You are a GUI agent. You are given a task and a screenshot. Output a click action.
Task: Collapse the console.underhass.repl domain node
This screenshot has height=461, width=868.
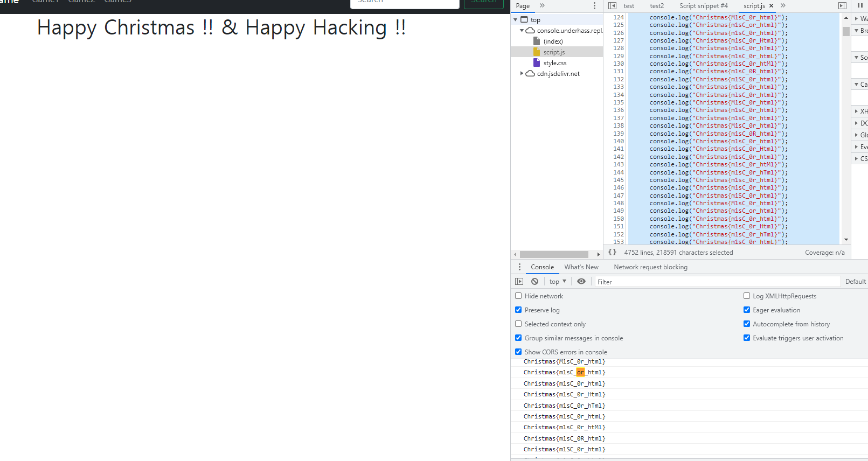click(522, 31)
